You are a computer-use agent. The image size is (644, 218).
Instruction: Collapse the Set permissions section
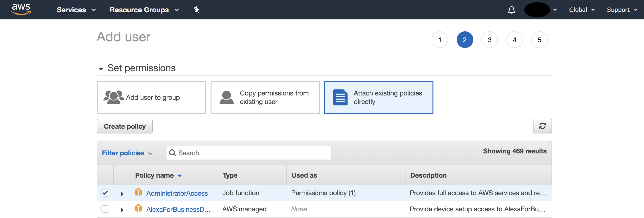click(x=101, y=69)
